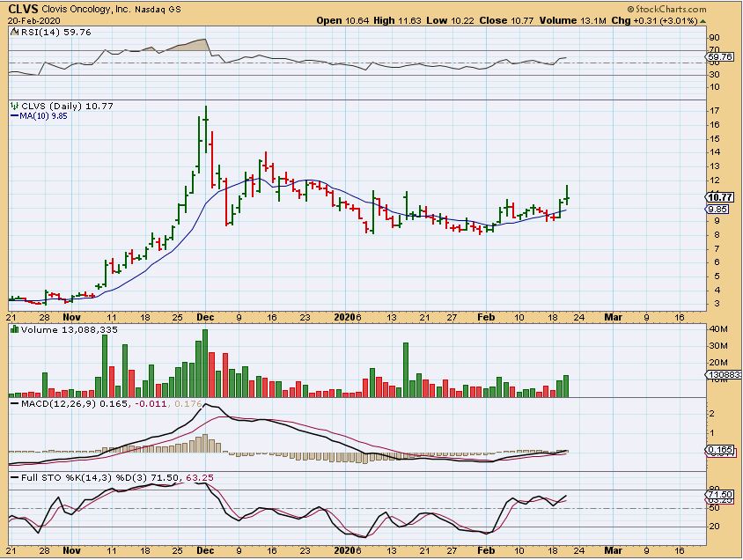Click the 20-Feb-2020 date label

point(34,21)
